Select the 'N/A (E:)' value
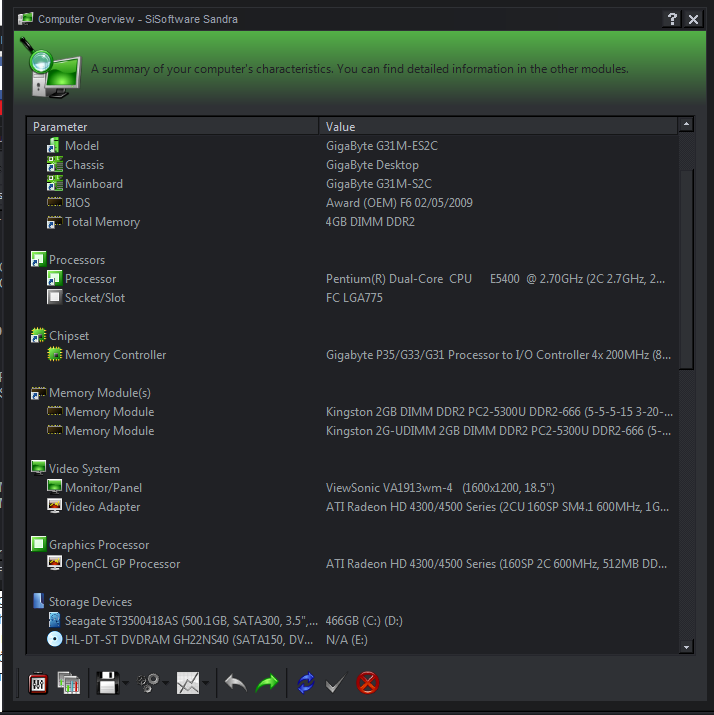The width and height of the screenshot is (714, 715). (x=347, y=639)
